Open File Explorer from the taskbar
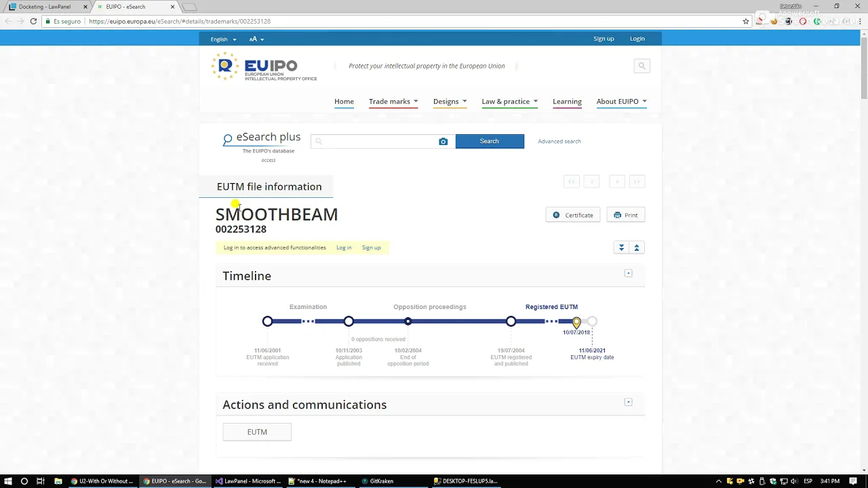 click(58, 481)
